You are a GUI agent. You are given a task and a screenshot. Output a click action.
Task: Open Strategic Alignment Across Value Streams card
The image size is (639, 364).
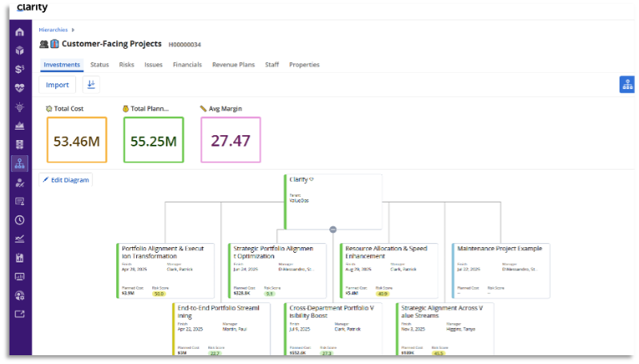[445, 329]
